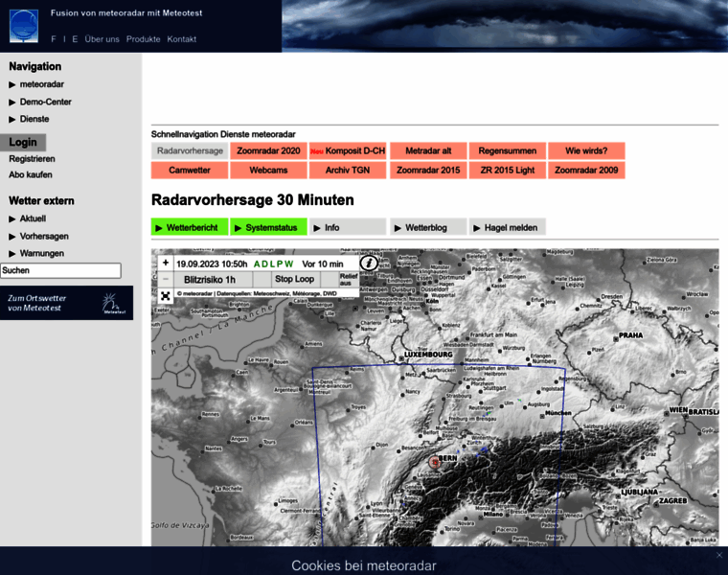
Task: Switch language to Italian (I)
Action: (x=64, y=39)
